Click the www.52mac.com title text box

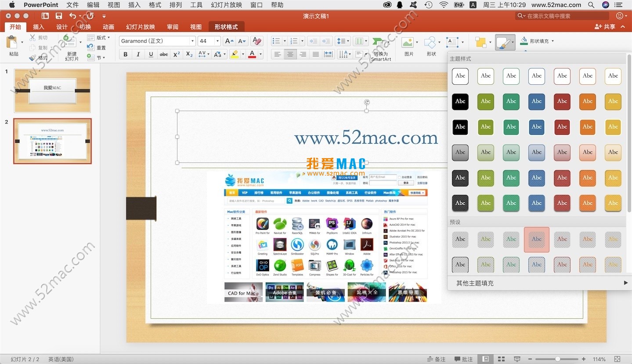pyautogui.click(x=366, y=137)
